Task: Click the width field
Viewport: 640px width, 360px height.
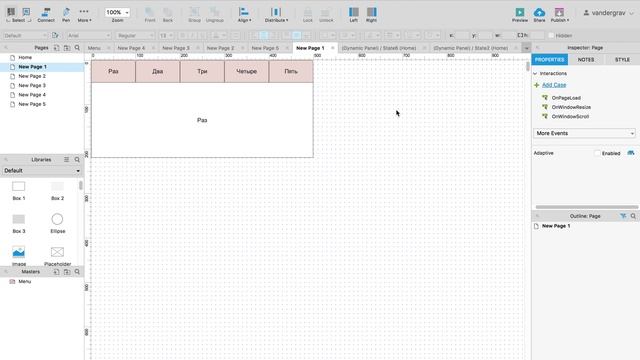Action: click(508, 36)
